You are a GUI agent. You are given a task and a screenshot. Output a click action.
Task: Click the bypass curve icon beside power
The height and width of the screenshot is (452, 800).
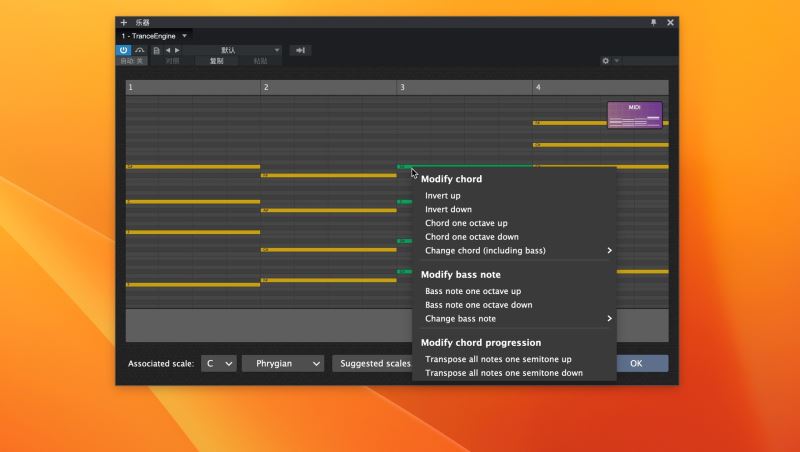[140, 50]
